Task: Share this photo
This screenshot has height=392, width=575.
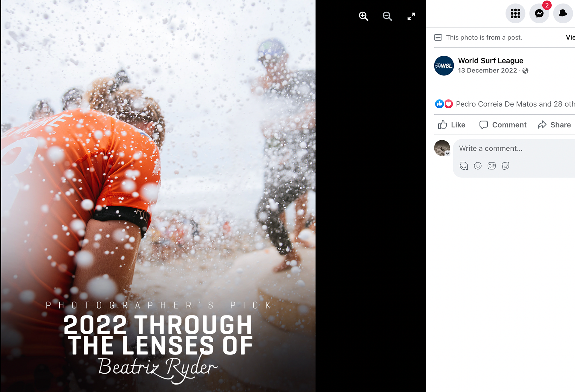Action: pyautogui.click(x=554, y=125)
